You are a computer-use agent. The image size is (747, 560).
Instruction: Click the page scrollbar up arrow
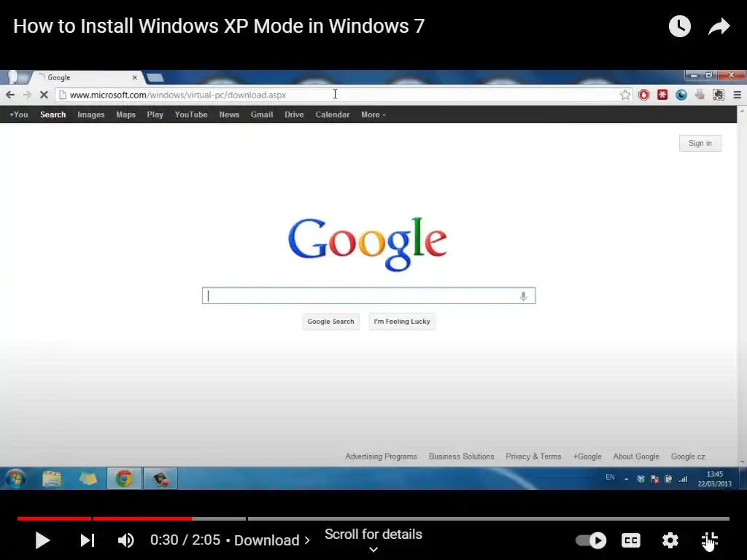[x=742, y=111]
